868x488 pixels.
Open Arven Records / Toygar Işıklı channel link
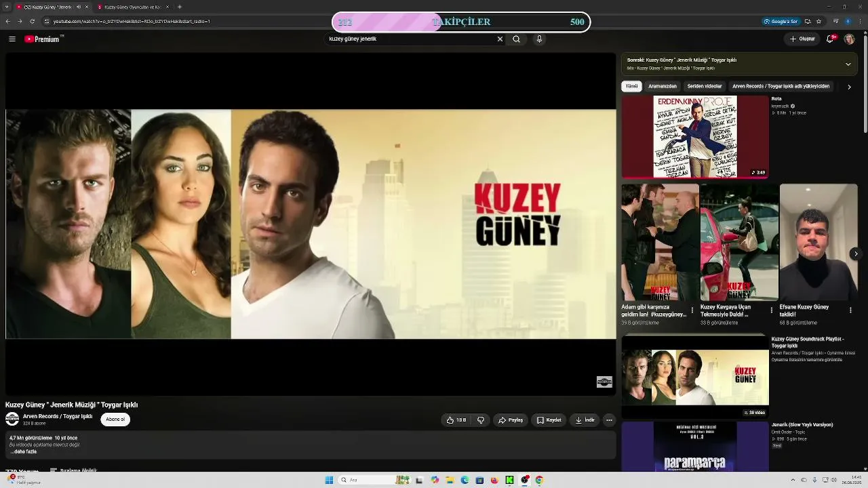[x=58, y=416]
